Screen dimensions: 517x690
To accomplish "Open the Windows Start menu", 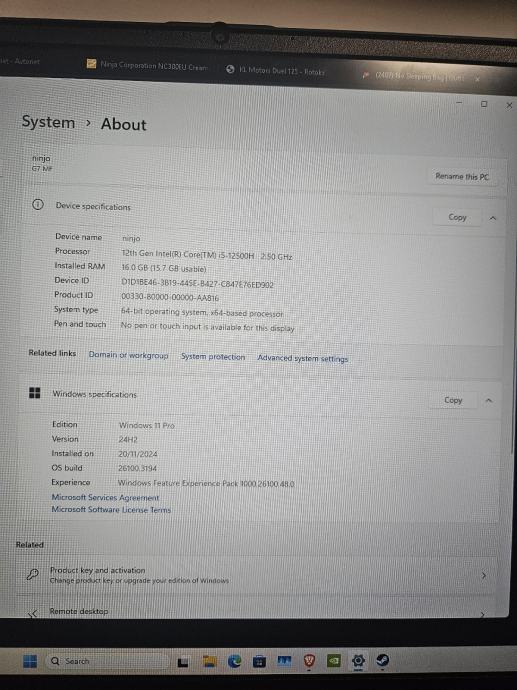I will tap(30, 661).
